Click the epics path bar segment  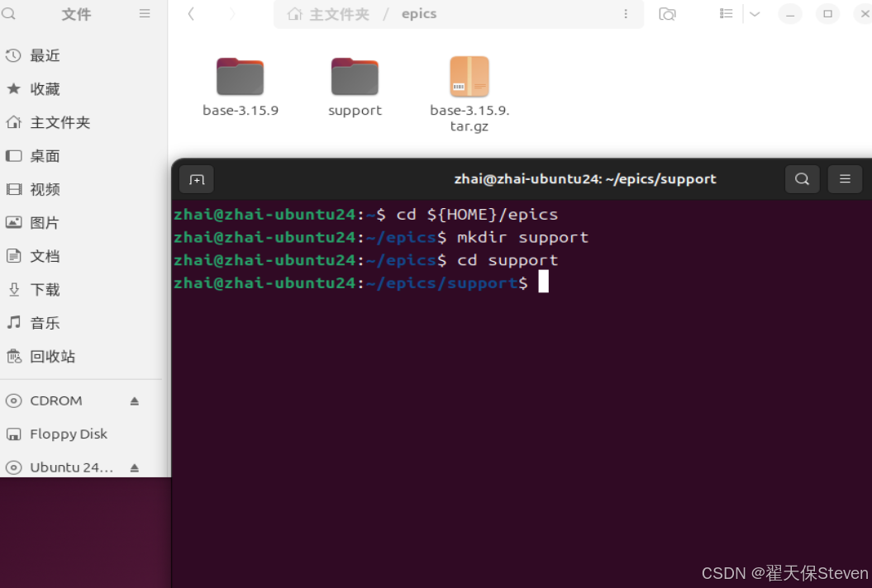click(x=419, y=14)
